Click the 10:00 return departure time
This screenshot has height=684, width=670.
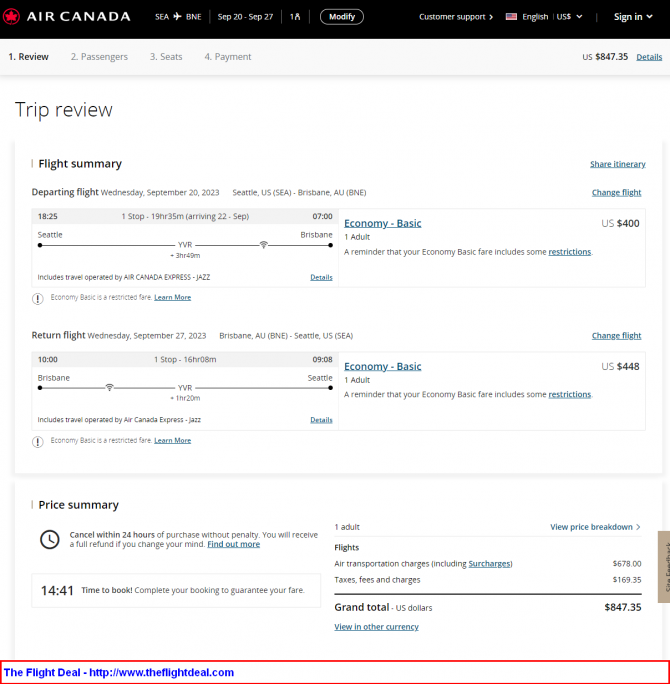(48, 360)
